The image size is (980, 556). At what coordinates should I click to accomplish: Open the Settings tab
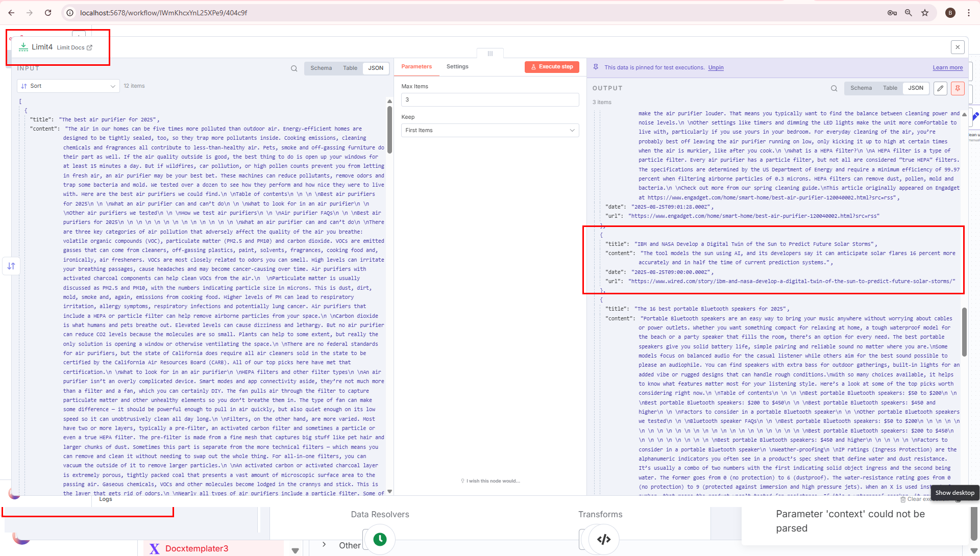pyautogui.click(x=457, y=67)
